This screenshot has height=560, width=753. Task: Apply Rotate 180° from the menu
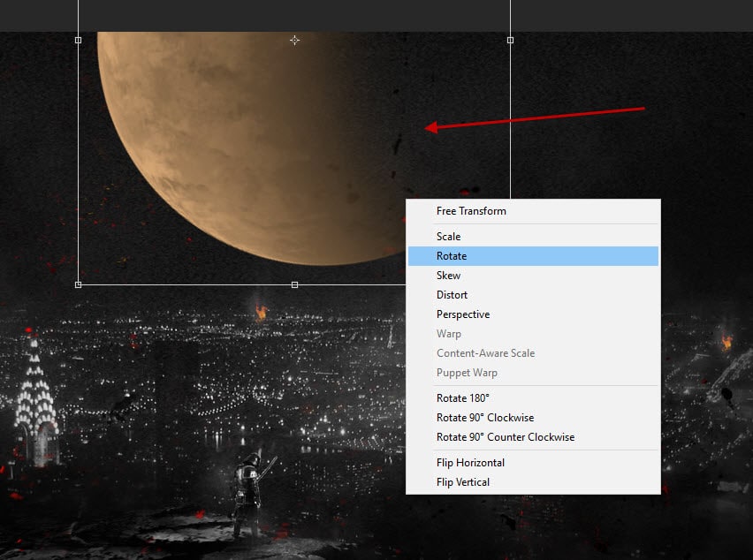[x=462, y=398]
